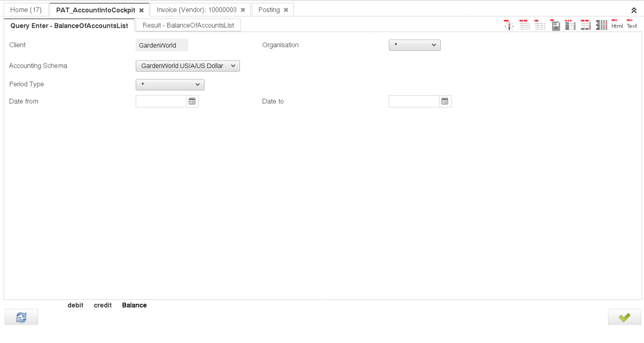
Task: Switch to the Home (17) tab
Action: 26,10
